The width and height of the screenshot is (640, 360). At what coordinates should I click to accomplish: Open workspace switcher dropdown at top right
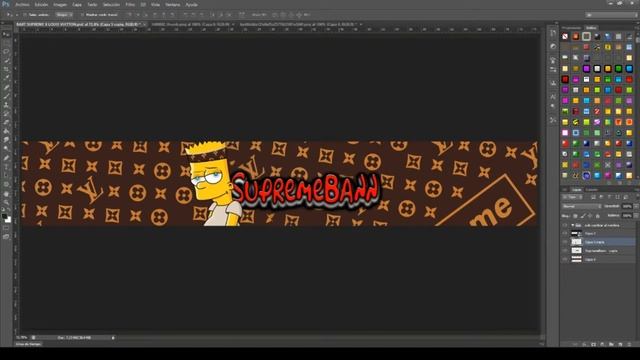[x=611, y=15]
